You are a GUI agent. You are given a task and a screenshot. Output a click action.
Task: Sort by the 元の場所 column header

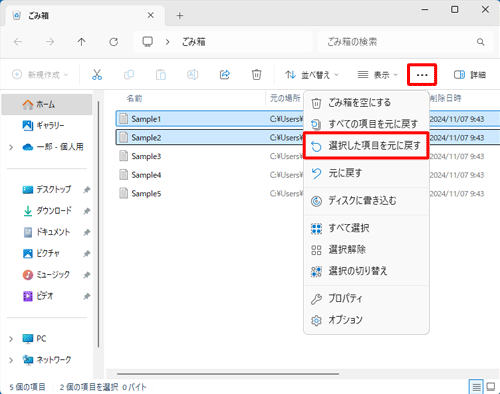(x=285, y=98)
